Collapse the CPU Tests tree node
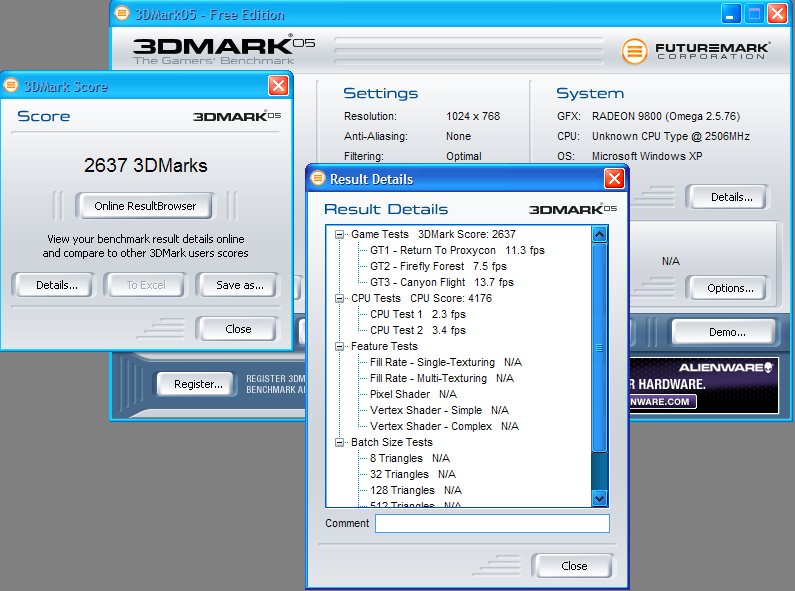This screenshot has width=795, height=591. click(x=339, y=298)
